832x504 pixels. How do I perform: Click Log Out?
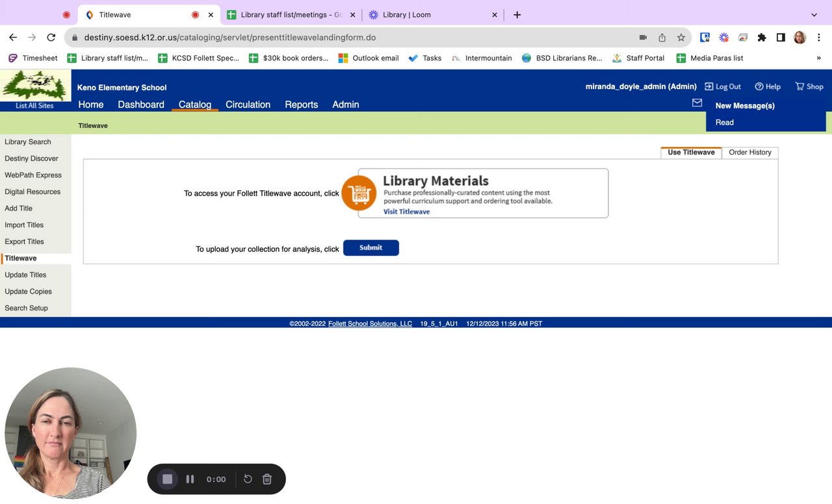723,86
